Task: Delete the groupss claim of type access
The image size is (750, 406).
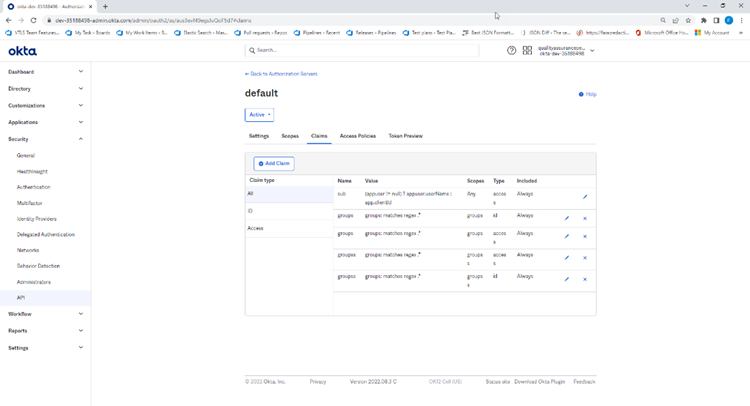Action: pos(585,258)
